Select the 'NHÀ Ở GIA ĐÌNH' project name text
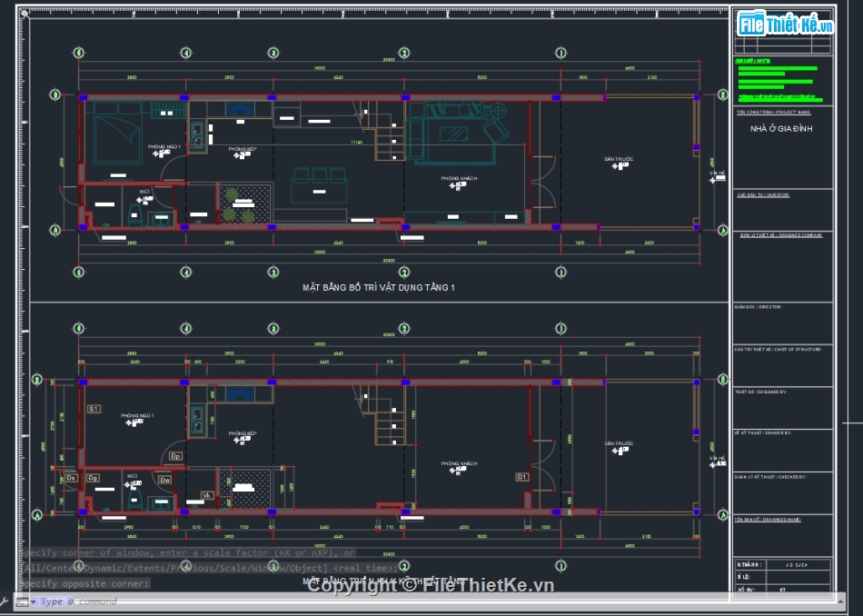 coord(781,129)
